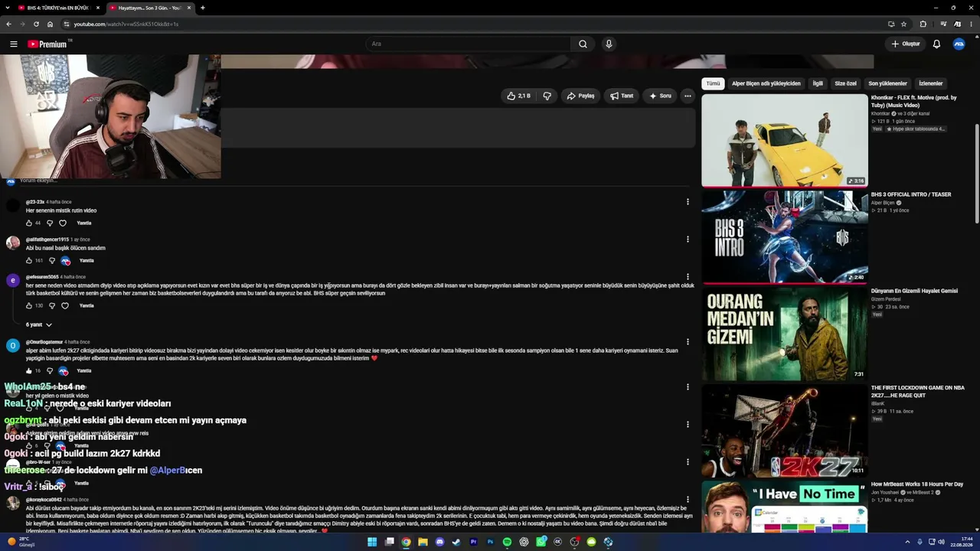Open a new browser tab
Image resolution: width=980 pixels, height=551 pixels.
tap(202, 8)
